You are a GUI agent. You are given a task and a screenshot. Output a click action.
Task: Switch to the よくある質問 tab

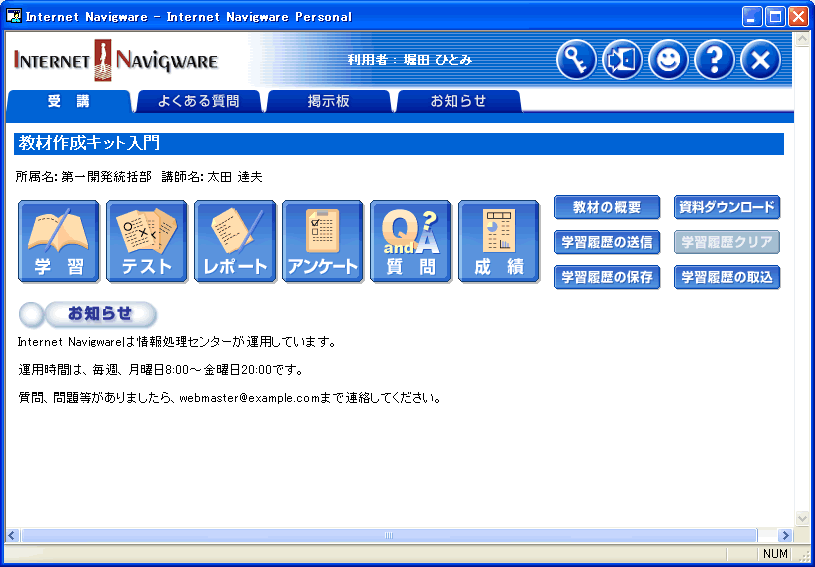[198, 101]
